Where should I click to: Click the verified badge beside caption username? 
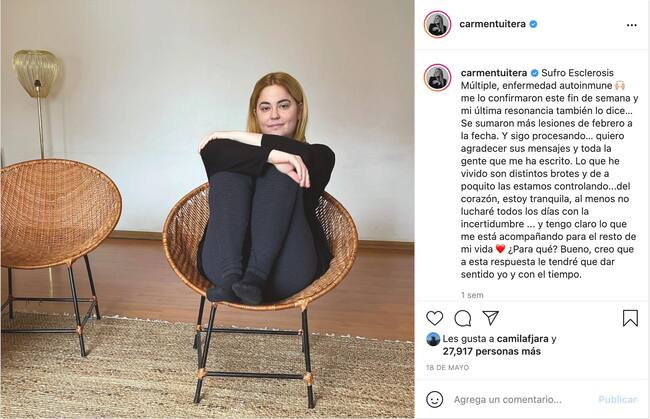tap(535, 73)
